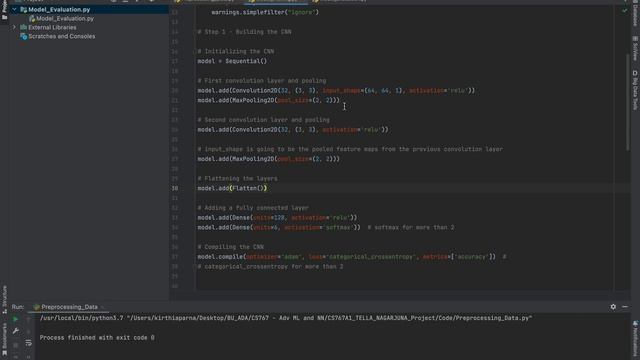The image size is (640, 360).
Task: Open the Project tool window on left strip
Action: pyautogui.click(x=4, y=9)
